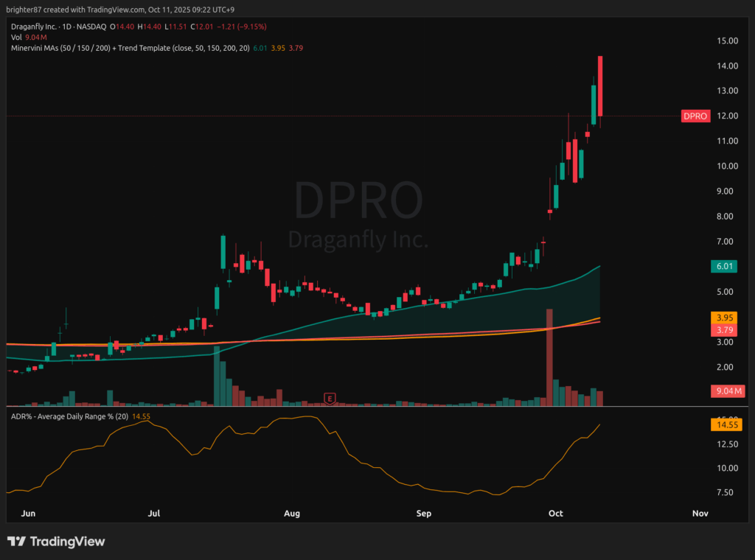Click the red 3.79 moving average tag
Viewport: 755px width, 560px height.
(723, 330)
